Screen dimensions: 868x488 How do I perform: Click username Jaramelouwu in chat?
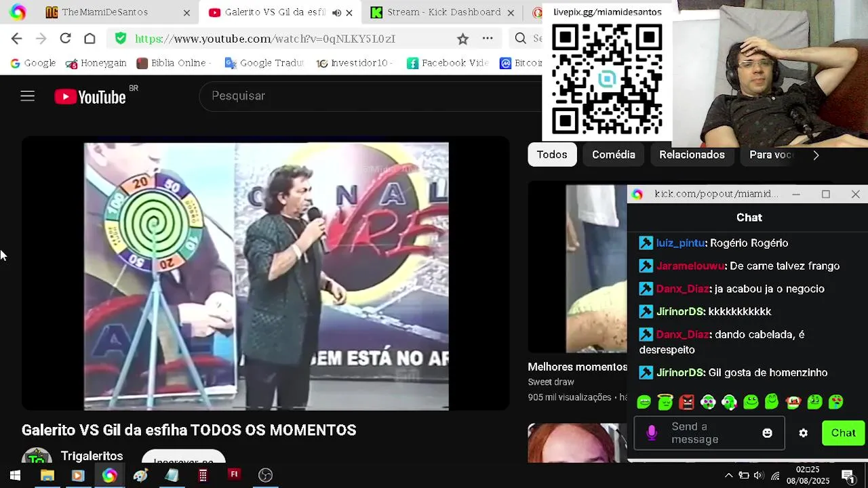(x=690, y=266)
